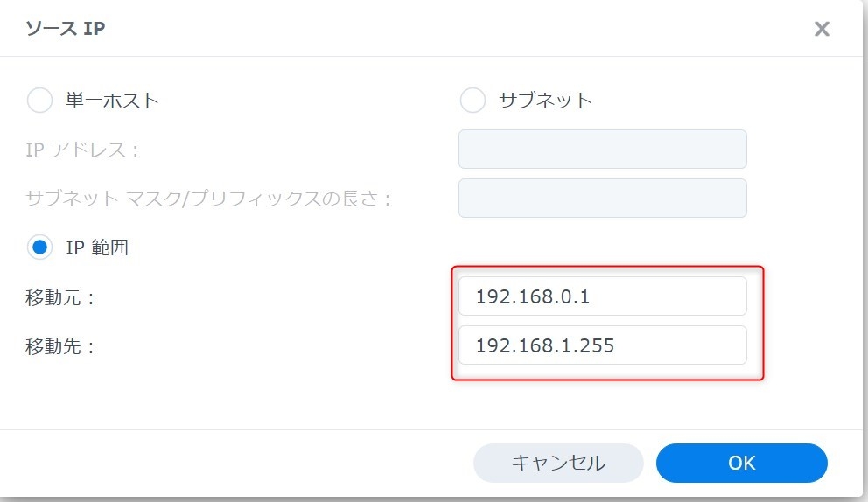
Task: Focus the 移動先 field containing 192.168.1.255
Action: tap(602, 345)
